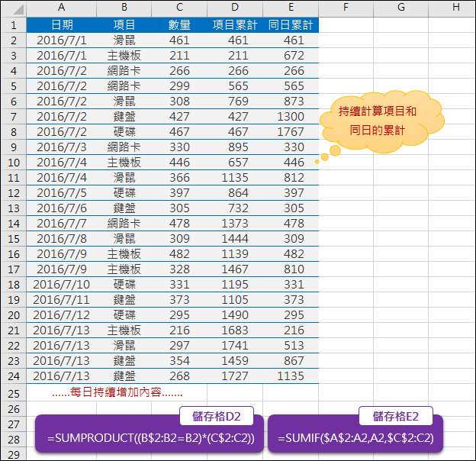Image resolution: width=476 pixels, height=461 pixels.
Task: Select cell E8 value 1767
Action: point(291,132)
